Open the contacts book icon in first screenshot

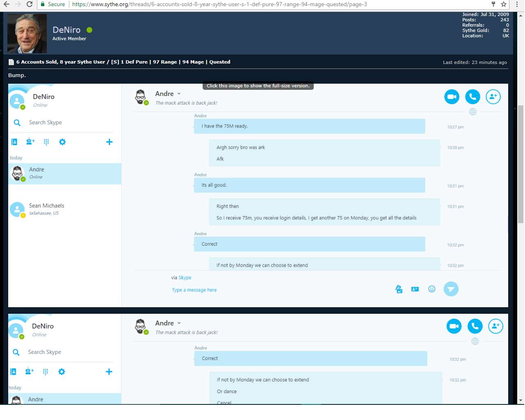[x=14, y=142]
